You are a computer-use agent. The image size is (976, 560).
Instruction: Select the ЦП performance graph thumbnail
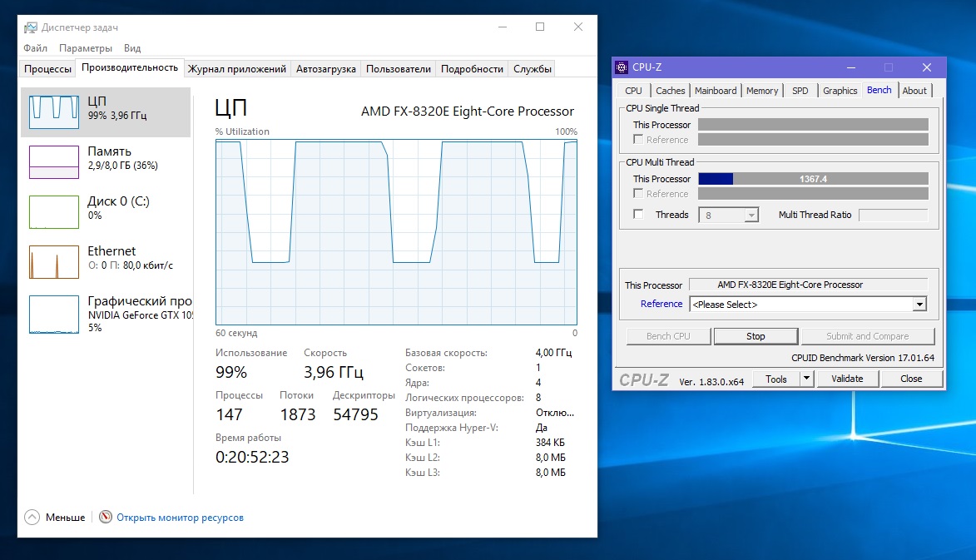tap(54, 112)
